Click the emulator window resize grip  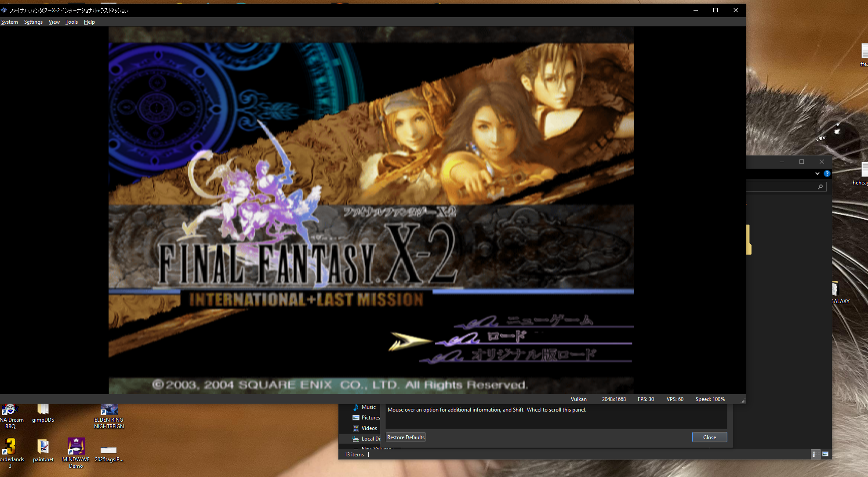[743, 401]
